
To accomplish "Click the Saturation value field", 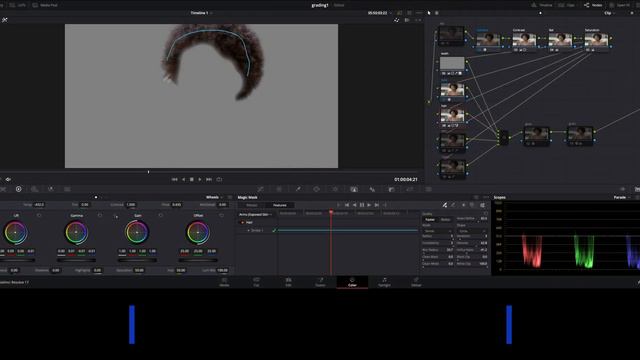I will click(139, 270).
